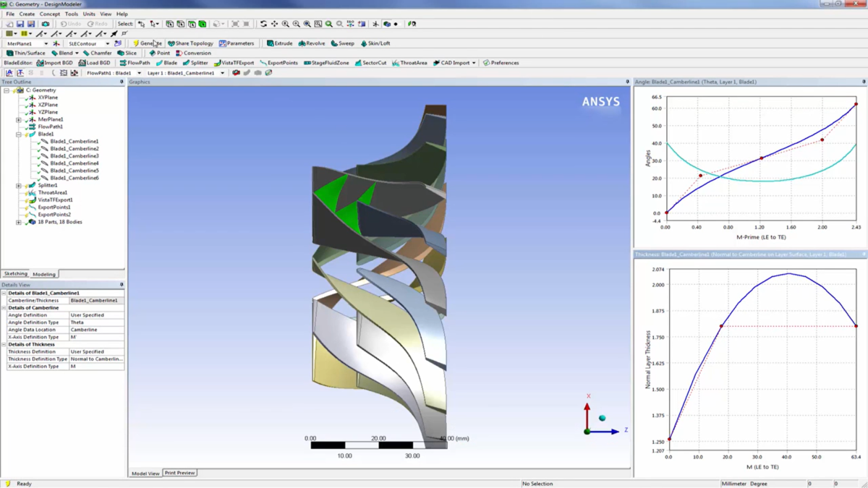The image size is (868, 488).
Task: Open the SLEContour sketch dropdown
Action: tap(108, 43)
